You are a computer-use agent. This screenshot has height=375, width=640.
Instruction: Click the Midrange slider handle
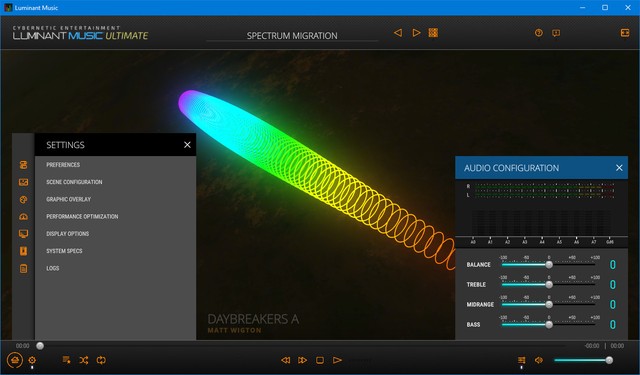point(549,304)
